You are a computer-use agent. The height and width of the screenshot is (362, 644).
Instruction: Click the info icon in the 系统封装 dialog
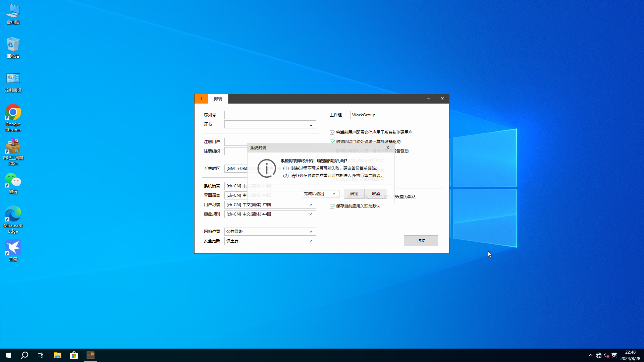(267, 168)
